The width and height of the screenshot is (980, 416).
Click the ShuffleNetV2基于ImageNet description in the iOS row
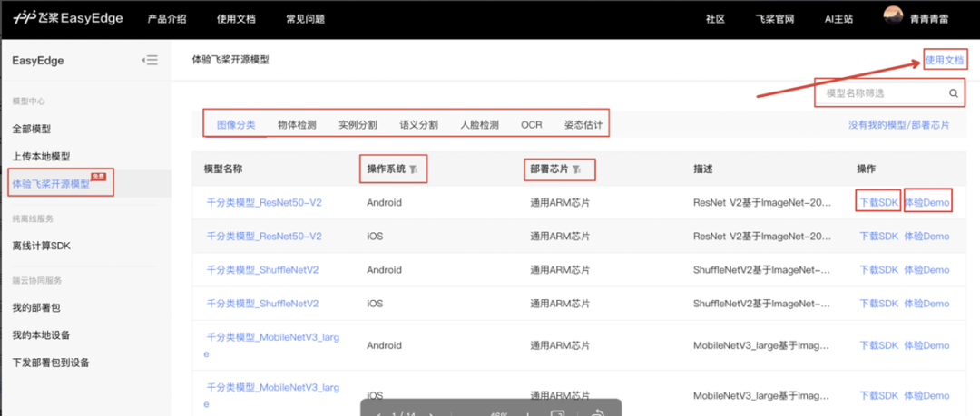(x=762, y=304)
